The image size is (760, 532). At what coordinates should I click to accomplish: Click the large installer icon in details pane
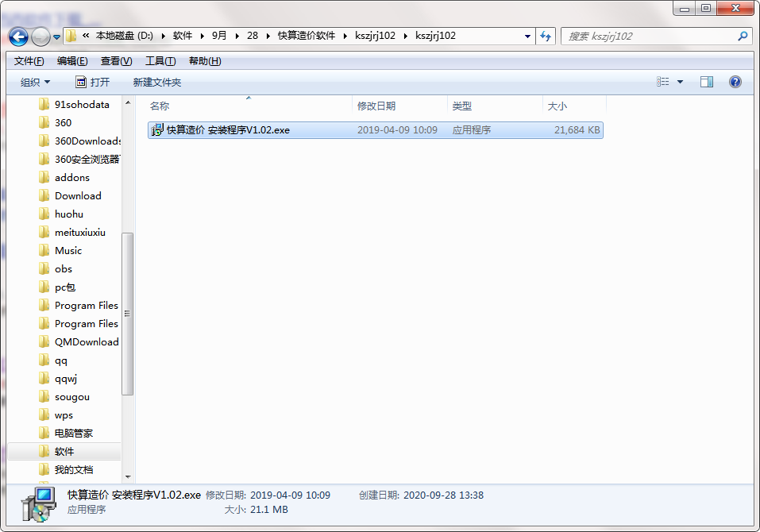[x=38, y=504]
